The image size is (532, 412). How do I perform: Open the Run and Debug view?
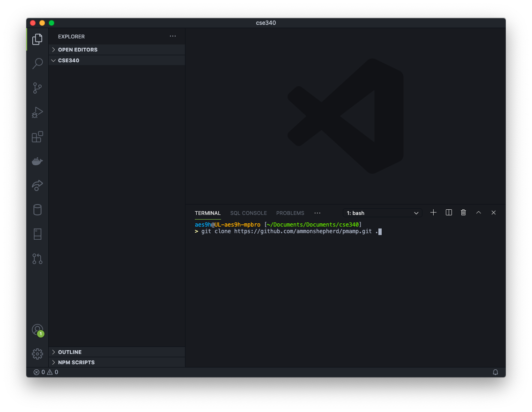pyautogui.click(x=37, y=112)
